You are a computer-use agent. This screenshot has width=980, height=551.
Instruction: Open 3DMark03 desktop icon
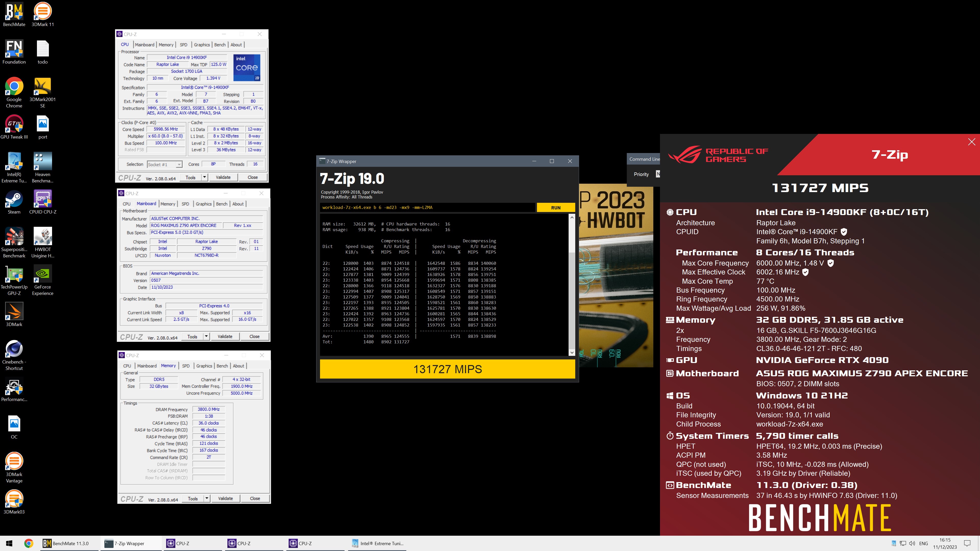[x=14, y=502]
